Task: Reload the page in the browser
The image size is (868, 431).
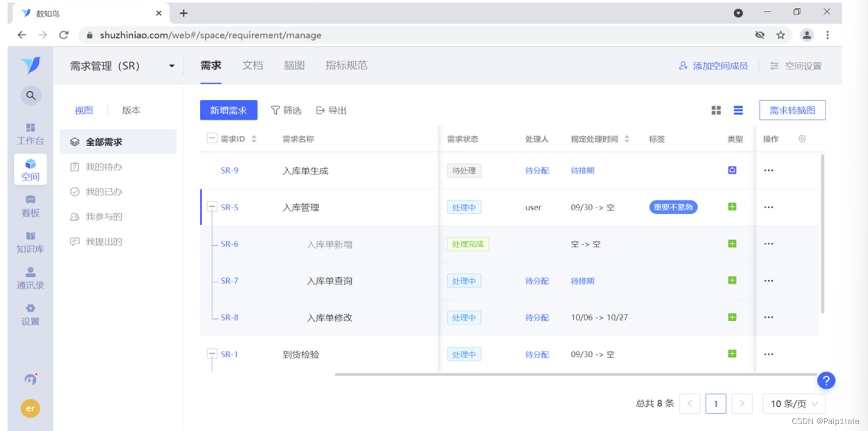Action: tap(64, 35)
